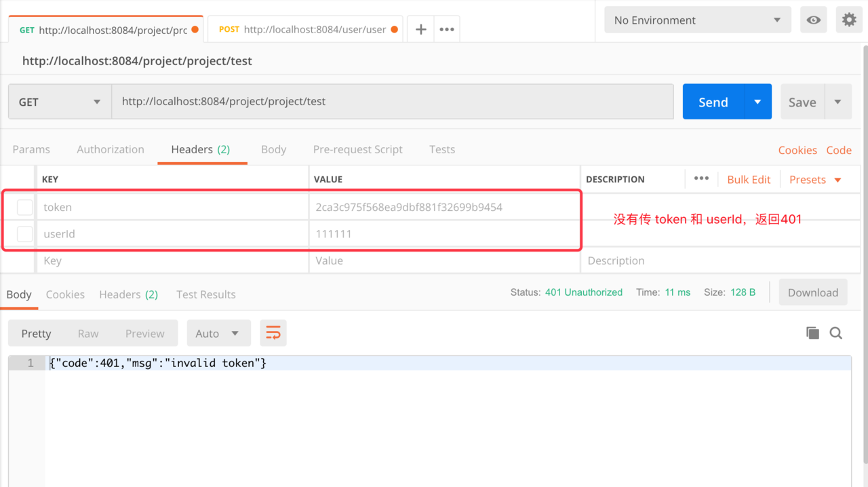Click the empty Value placeholder field
The width and height of the screenshot is (868, 487).
(x=445, y=260)
